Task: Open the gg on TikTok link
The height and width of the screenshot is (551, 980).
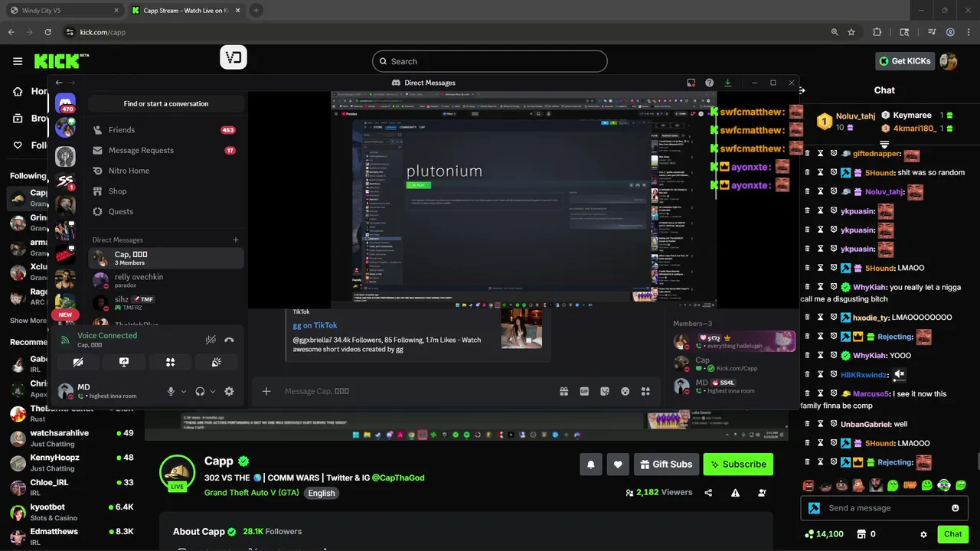Action: tap(315, 325)
